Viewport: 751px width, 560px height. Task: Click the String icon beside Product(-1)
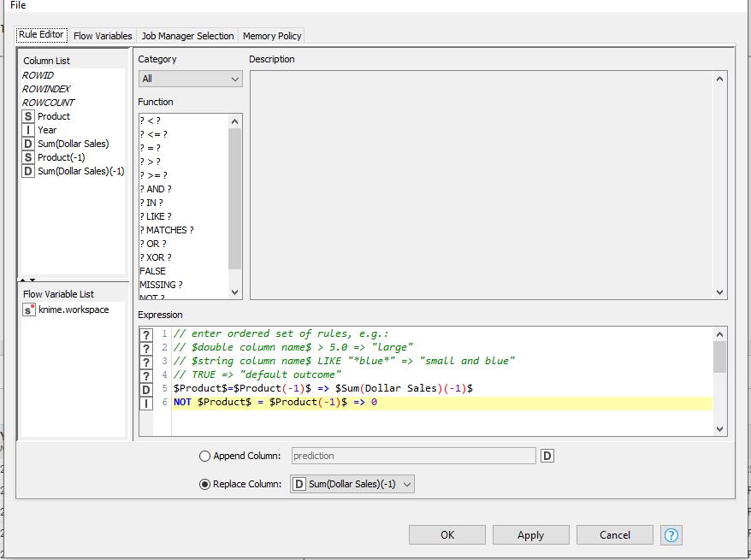[28, 157]
